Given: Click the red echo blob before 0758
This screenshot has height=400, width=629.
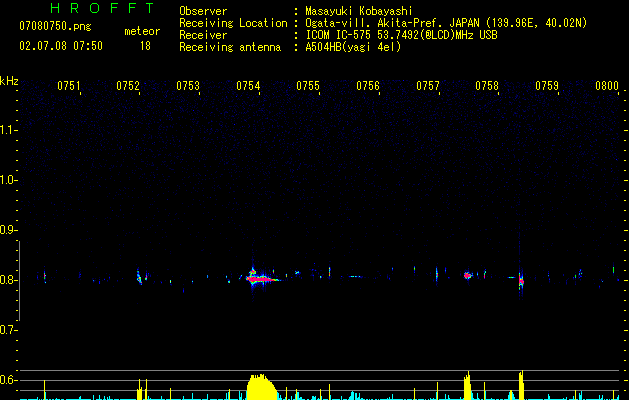Looking at the screenshot, I should pyautogui.click(x=467, y=275).
